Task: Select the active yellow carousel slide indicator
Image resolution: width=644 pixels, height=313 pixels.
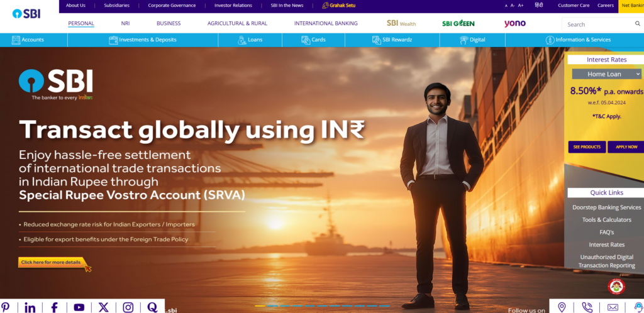Action: (x=260, y=306)
